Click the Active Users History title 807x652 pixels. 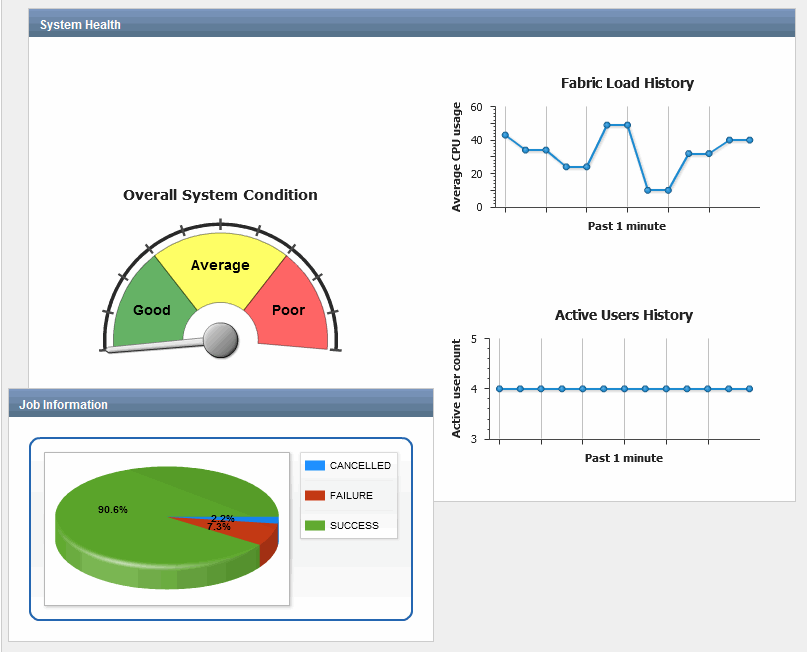tap(624, 315)
